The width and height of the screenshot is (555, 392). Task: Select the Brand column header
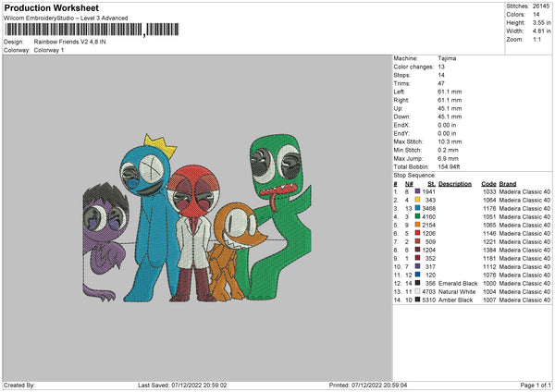508,183
